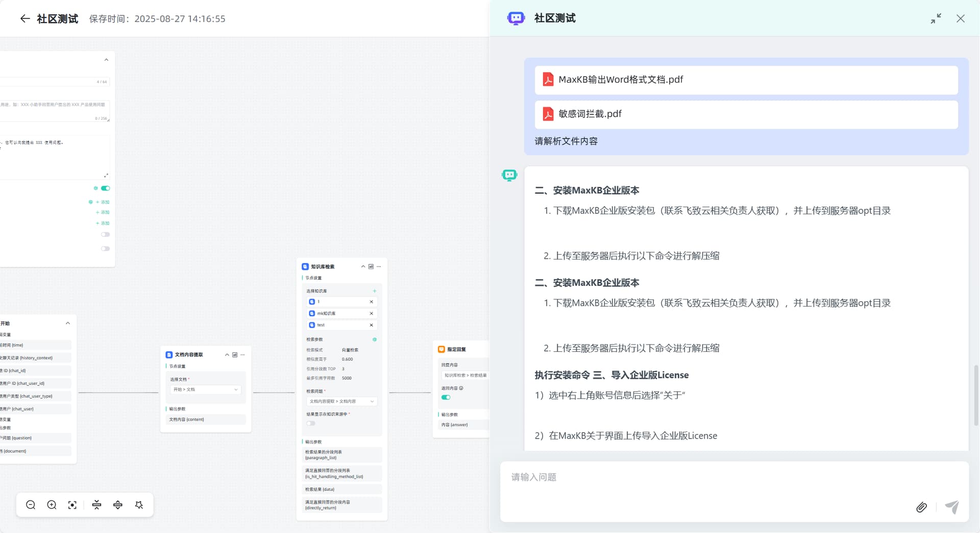Collapse the top basic info node

pyautogui.click(x=106, y=60)
